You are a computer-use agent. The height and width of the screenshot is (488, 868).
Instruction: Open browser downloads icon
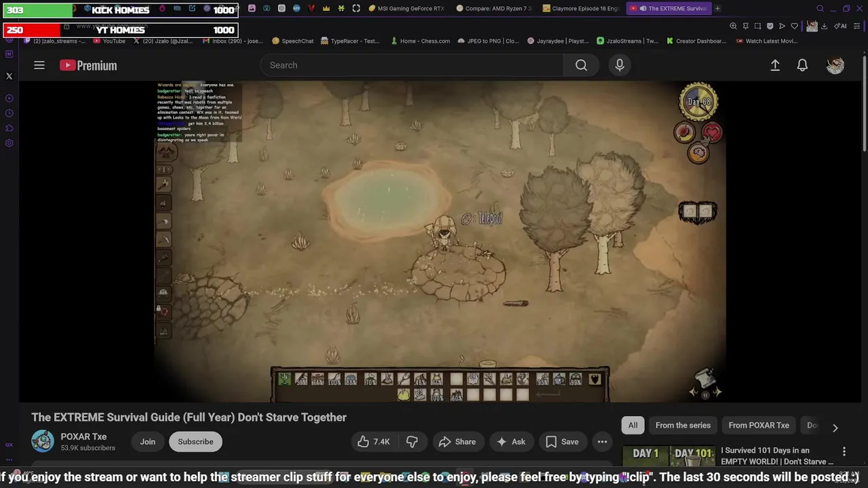[x=824, y=26]
